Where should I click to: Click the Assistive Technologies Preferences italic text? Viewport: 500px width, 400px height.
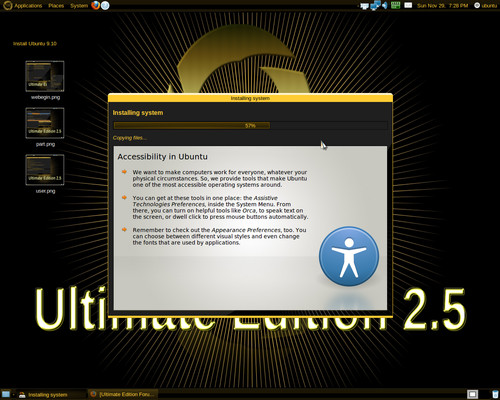click(205, 201)
